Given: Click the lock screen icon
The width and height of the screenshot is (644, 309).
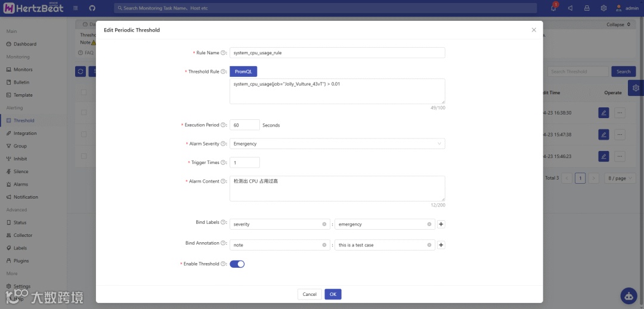Looking at the screenshot, I should click(x=587, y=8).
